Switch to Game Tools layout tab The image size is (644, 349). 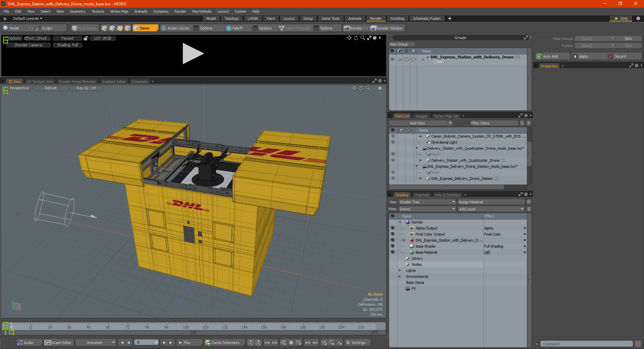coord(330,18)
